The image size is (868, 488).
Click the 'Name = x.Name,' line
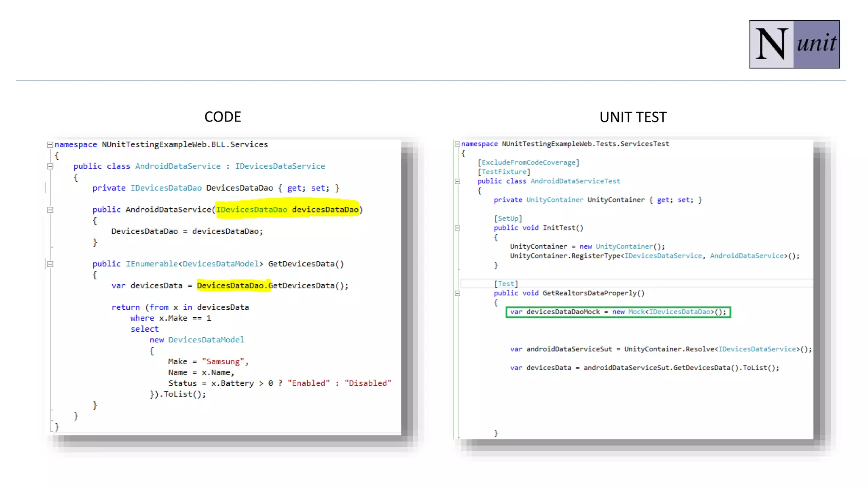(201, 372)
